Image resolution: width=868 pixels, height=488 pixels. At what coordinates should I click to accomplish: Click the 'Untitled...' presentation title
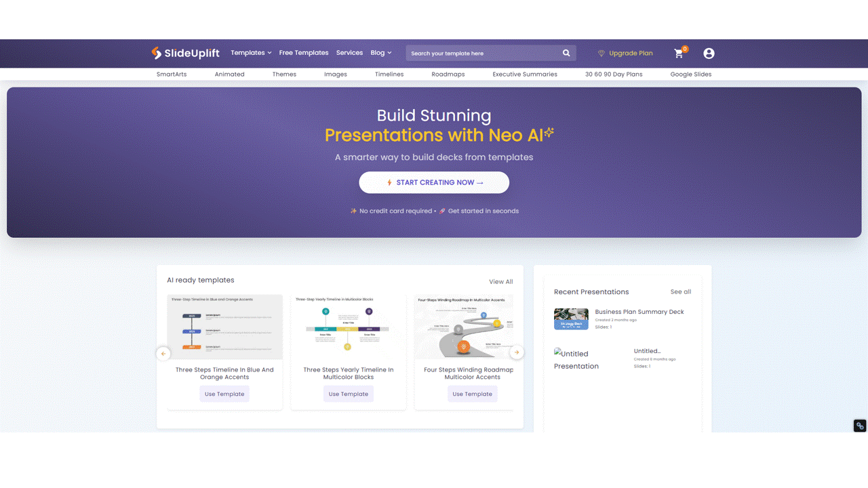647,351
